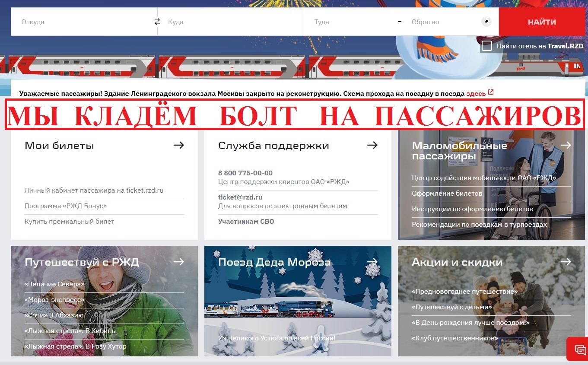This screenshot has height=365, width=588.
Task: Open the chat widget icon
Action: tap(580, 349)
